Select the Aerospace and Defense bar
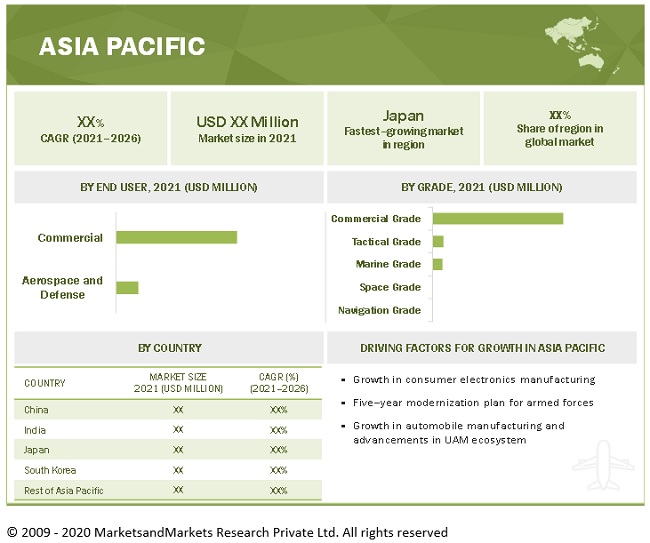Viewport: 650px width, 543px height. pyautogui.click(x=127, y=288)
